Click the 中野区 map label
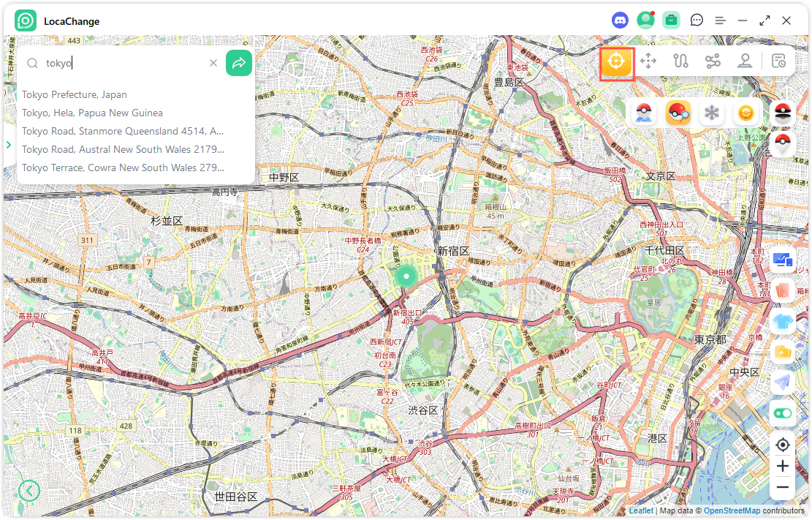The image size is (812, 520). pyautogui.click(x=284, y=177)
